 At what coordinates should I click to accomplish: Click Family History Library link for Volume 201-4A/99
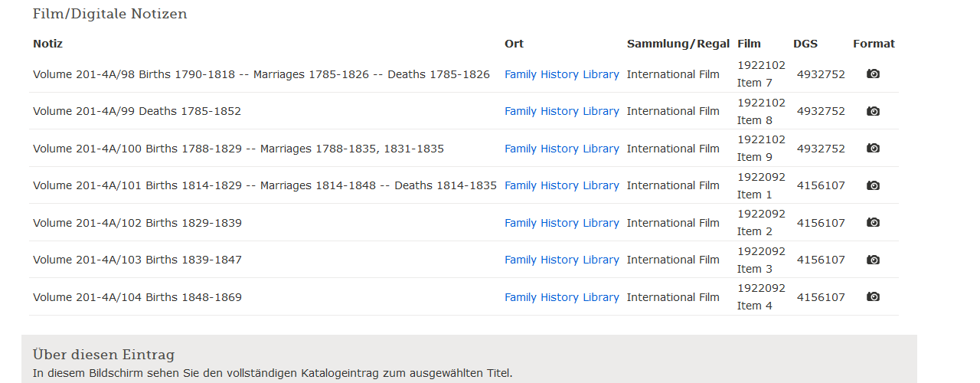pyautogui.click(x=561, y=111)
